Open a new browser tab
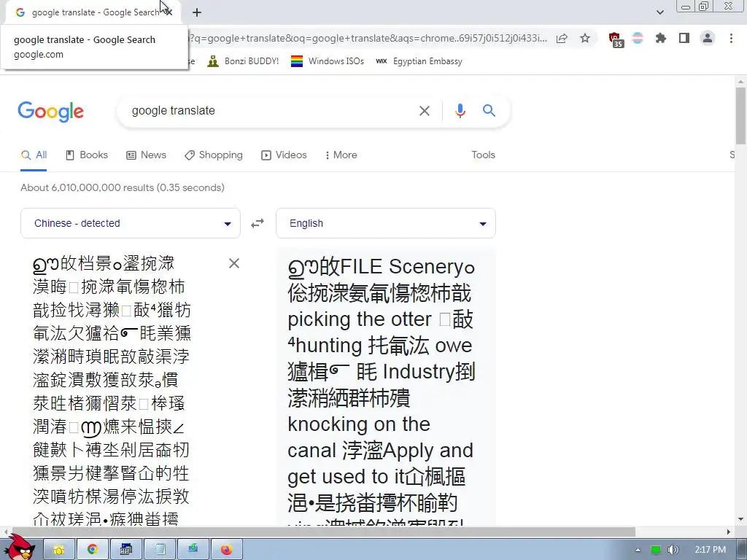This screenshot has height=560, width=747. pyautogui.click(x=197, y=12)
